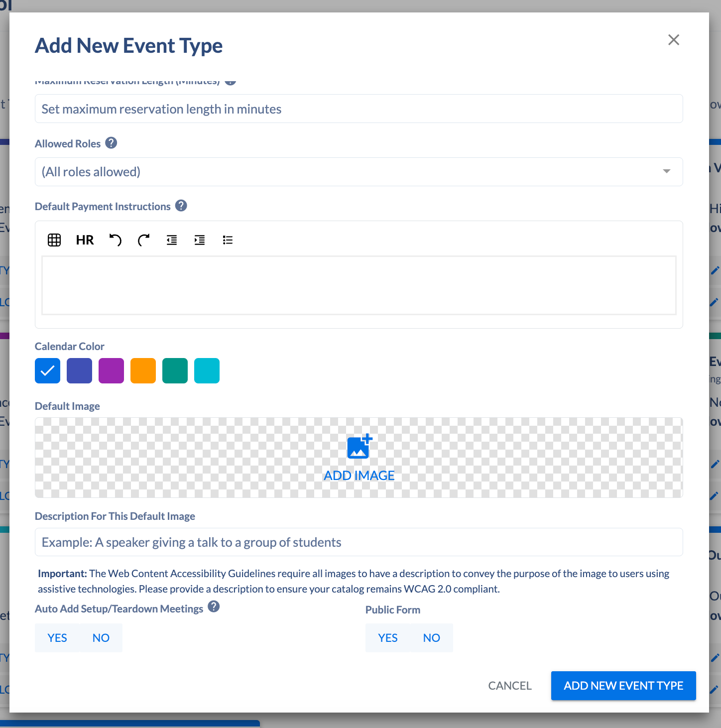Pick the indigo calendar color swatch
Screen dimensions: 721x728
pos(79,371)
